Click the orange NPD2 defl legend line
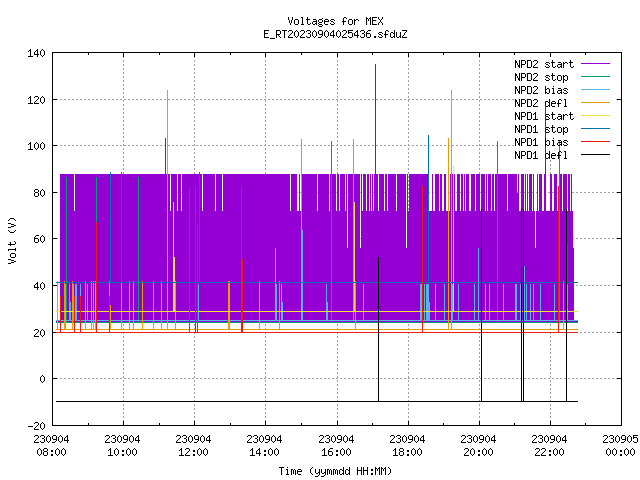Image resolution: width=640 pixels, height=480 pixels. point(596,103)
